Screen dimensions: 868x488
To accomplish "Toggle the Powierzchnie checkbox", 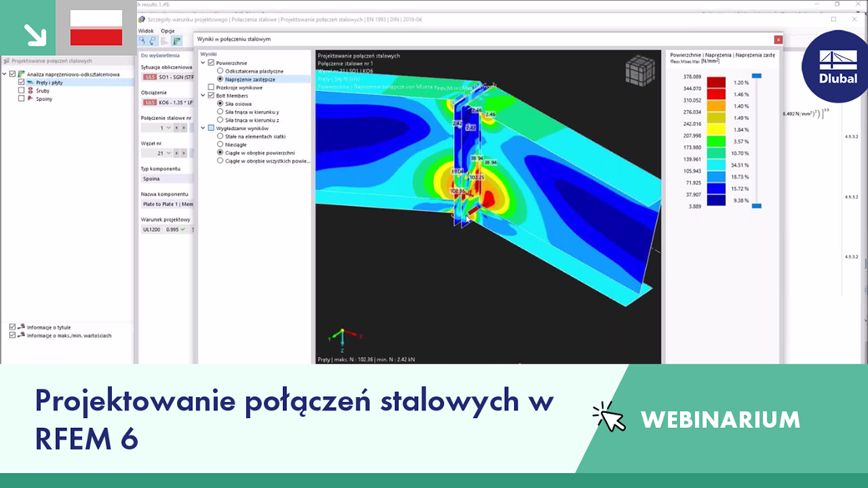I will point(211,63).
